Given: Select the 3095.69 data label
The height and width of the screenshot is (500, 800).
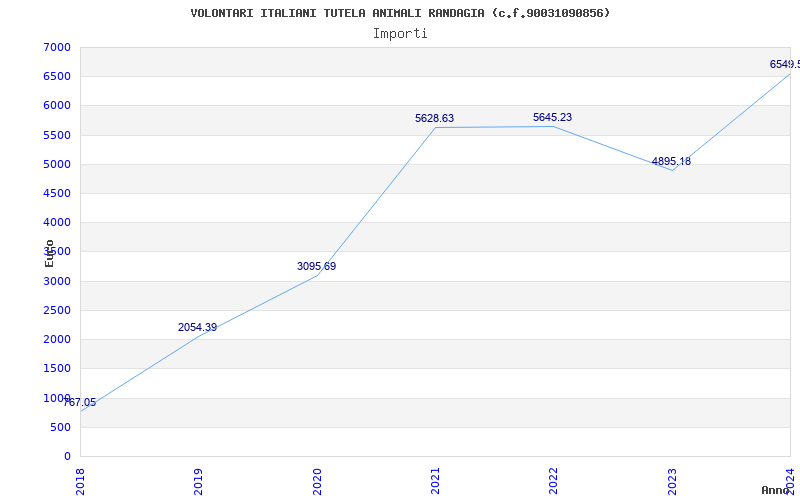Looking at the screenshot, I should (316, 266).
